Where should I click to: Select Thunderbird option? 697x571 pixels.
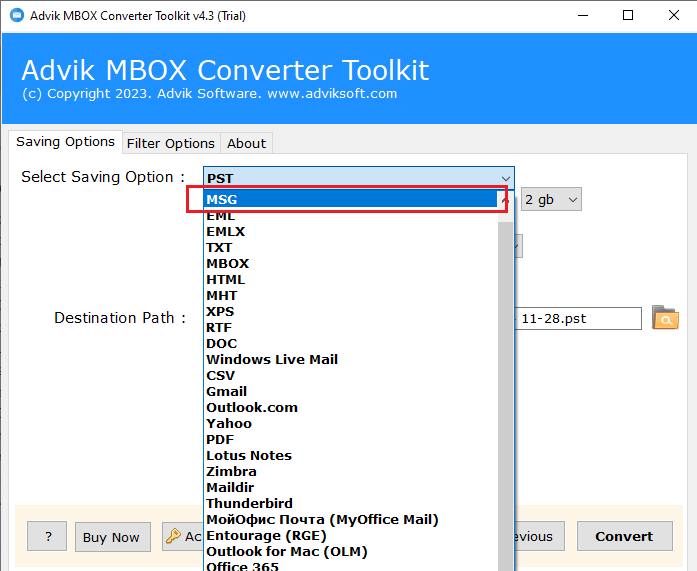point(350,503)
